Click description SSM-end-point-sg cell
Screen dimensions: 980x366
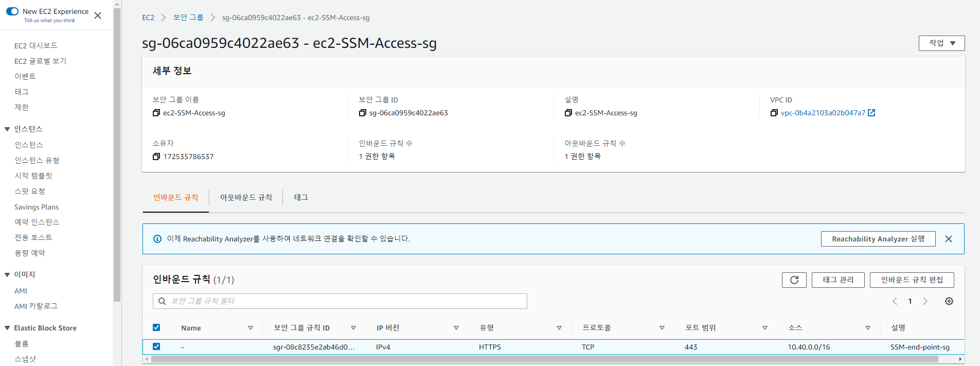[x=920, y=347]
